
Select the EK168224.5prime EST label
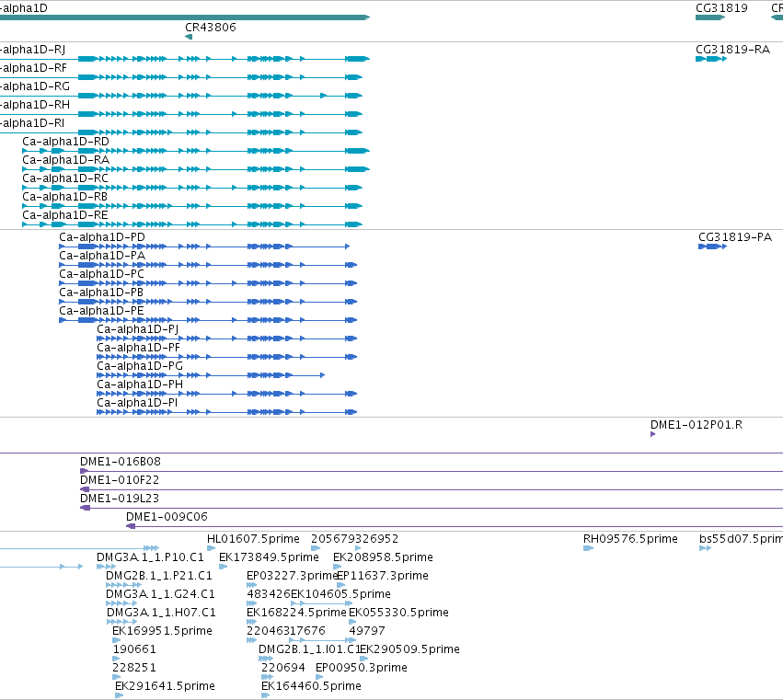pyautogui.click(x=296, y=614)
